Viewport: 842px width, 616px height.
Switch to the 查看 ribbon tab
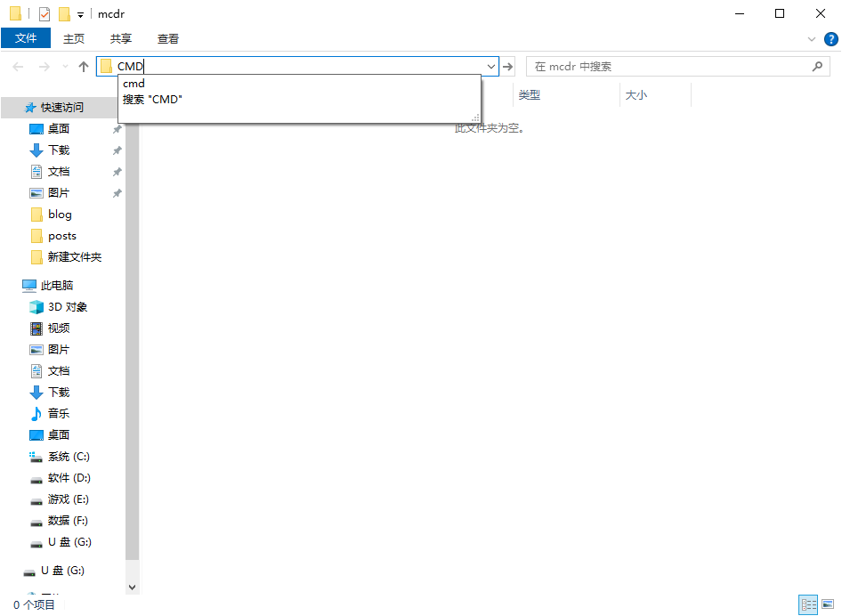click(x=168, y=38)
